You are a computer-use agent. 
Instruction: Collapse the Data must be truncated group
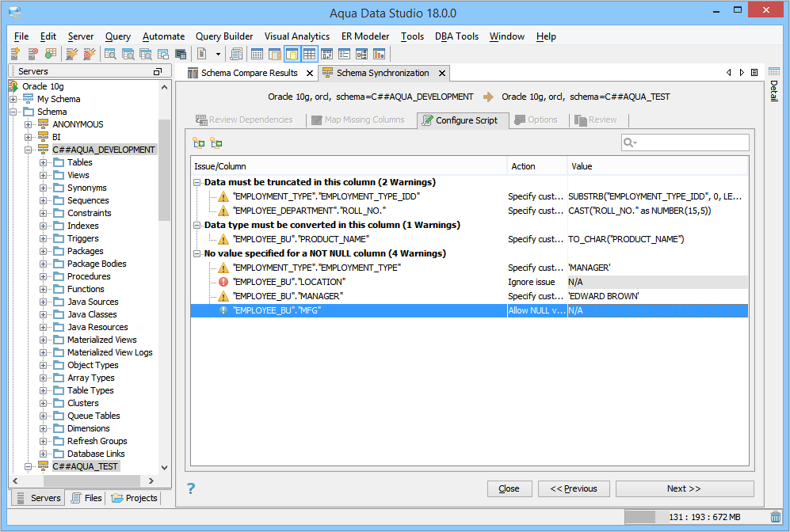(197, 183)
